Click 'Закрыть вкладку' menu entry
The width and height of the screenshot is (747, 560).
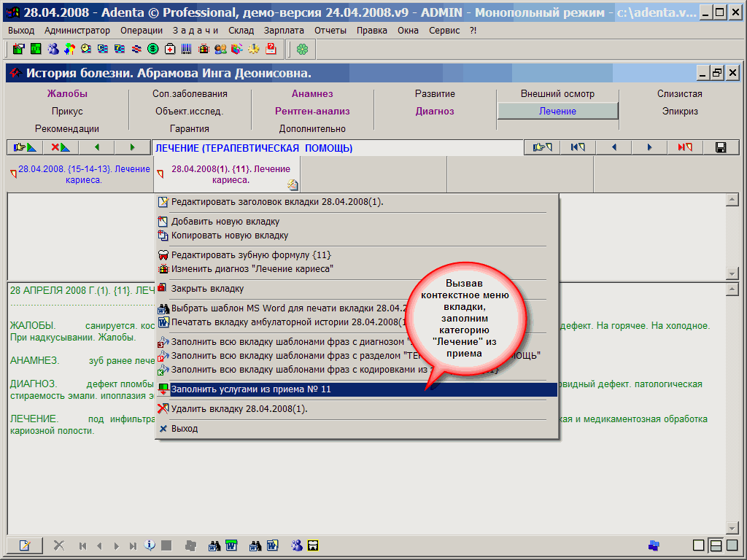coord(207,289)
